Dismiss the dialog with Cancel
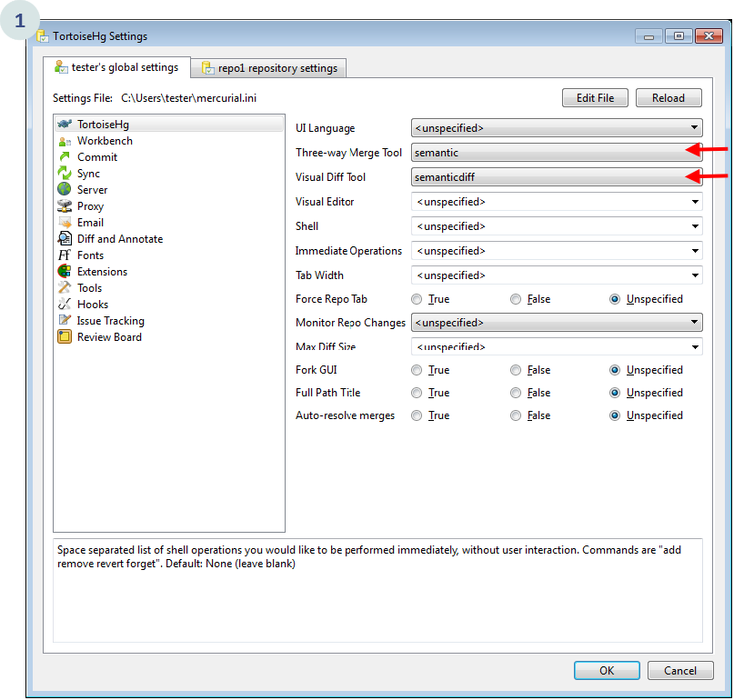 (680, 671)
